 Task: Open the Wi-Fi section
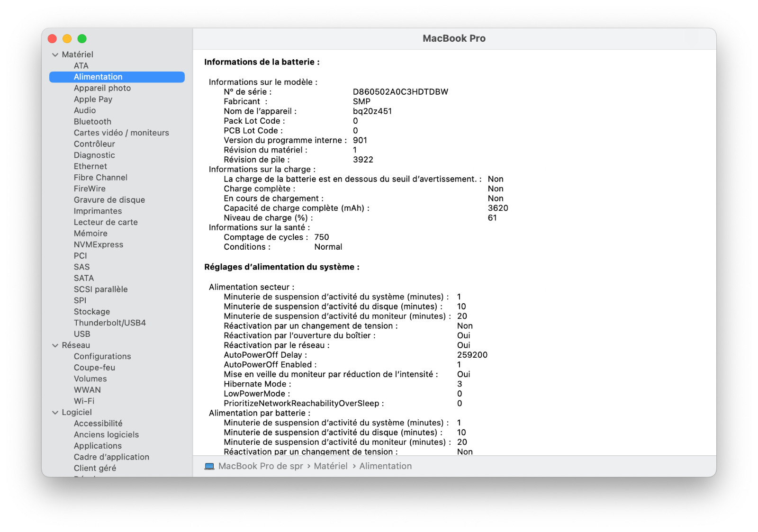(x=84, y=401)
